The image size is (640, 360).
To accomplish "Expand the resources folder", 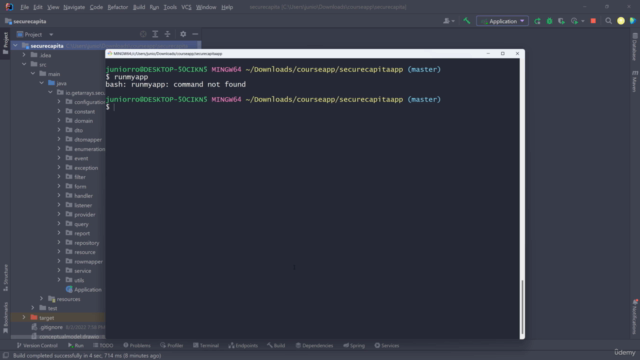I will point(42,299).
